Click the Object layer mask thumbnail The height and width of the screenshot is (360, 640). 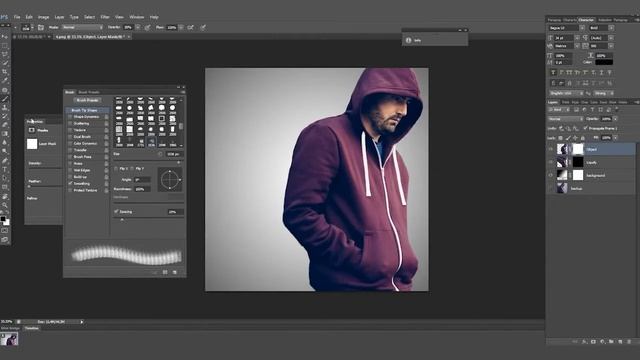(578, 149)
